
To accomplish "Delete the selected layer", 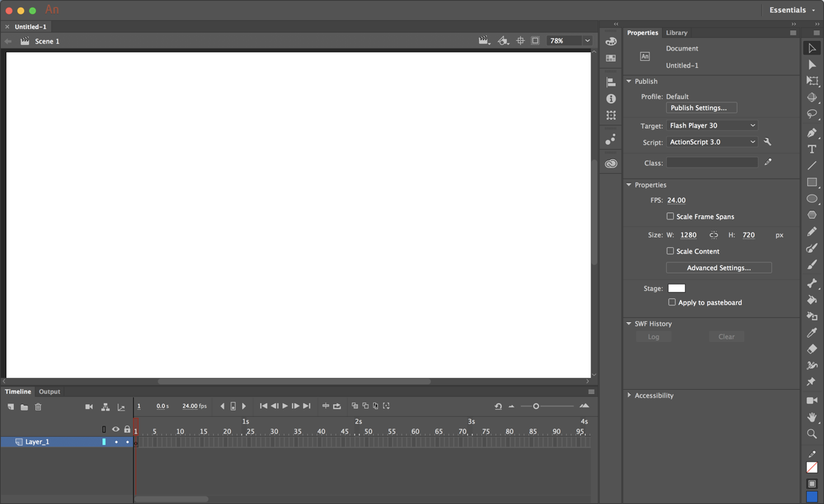I will [38, 406].
